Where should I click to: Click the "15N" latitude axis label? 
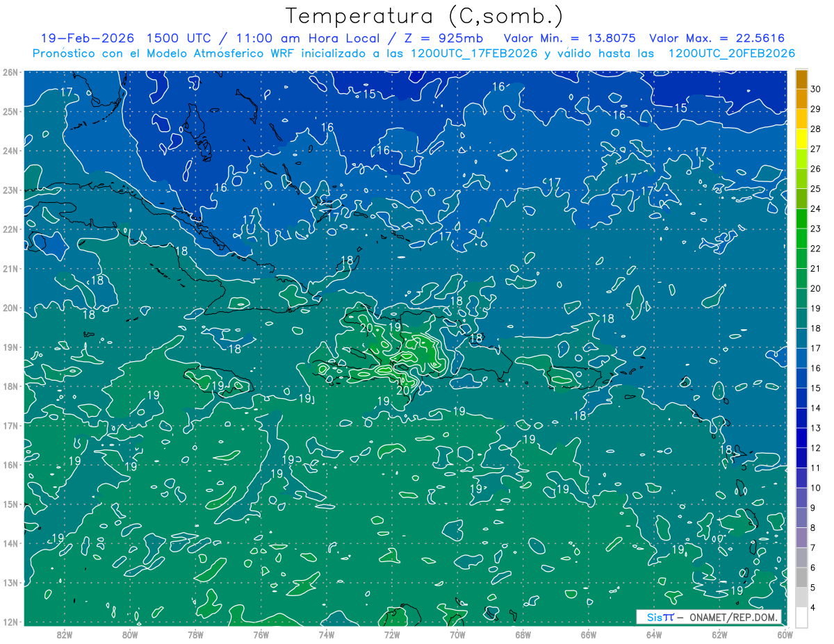[x=10, y=504]
